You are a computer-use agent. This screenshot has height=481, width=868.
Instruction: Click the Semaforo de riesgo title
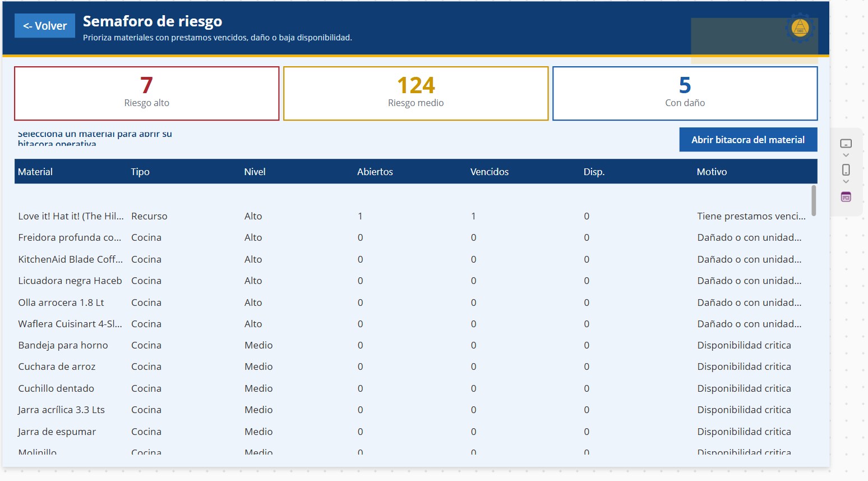tap(153, 21)
